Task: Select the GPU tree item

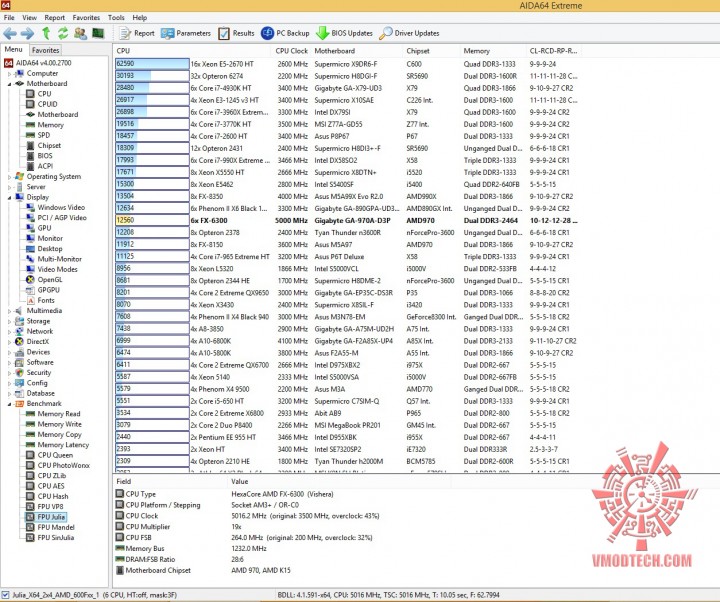Action: point(45,228)
